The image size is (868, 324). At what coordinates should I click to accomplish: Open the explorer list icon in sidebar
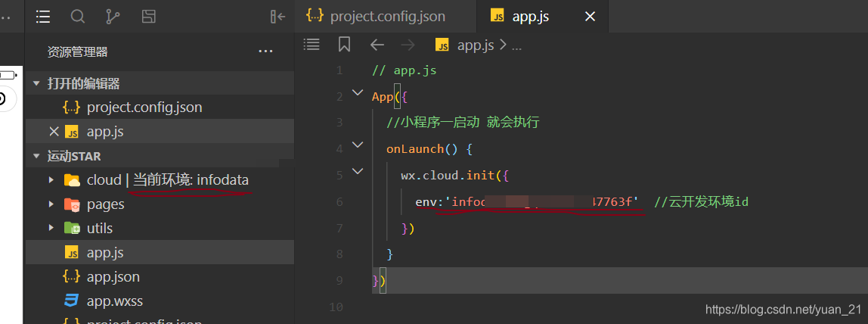tap(42, 17)
